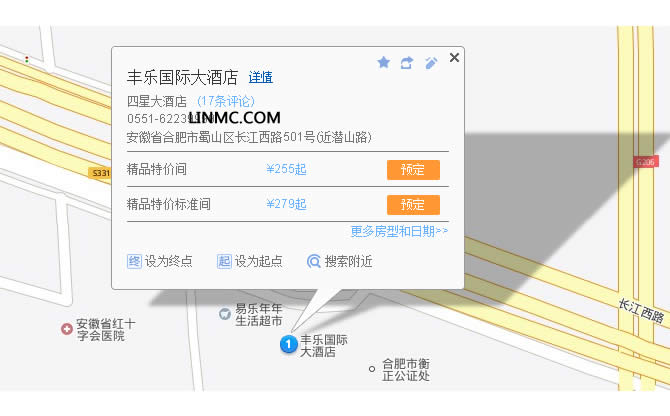
Task: Click the 起 set start icon
Action: tap(224, 261)
